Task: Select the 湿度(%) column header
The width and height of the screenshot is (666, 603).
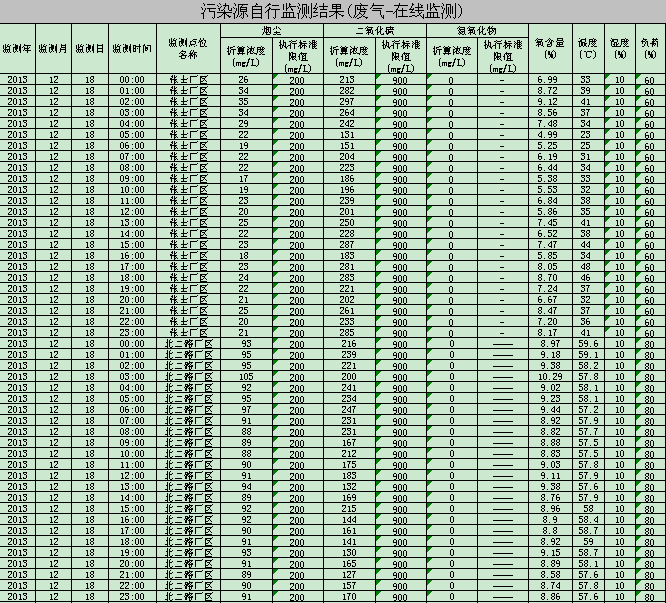Action: pyautogui.click(x=620, y=48)
